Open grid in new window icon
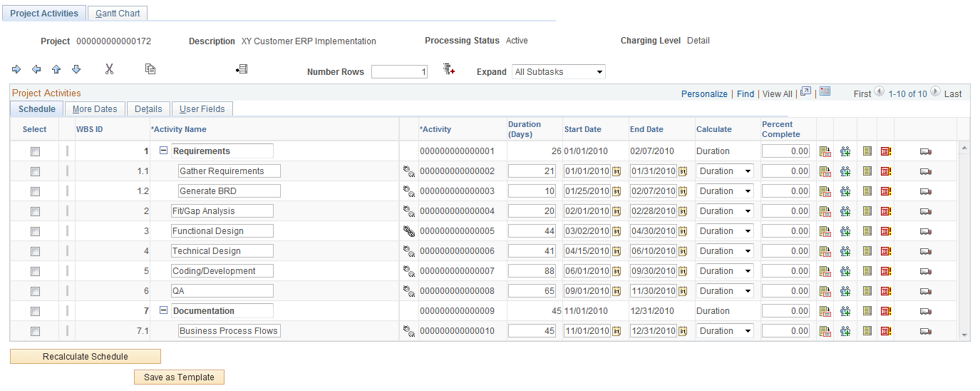The image size is (980, 391). [x=806, y=92]
